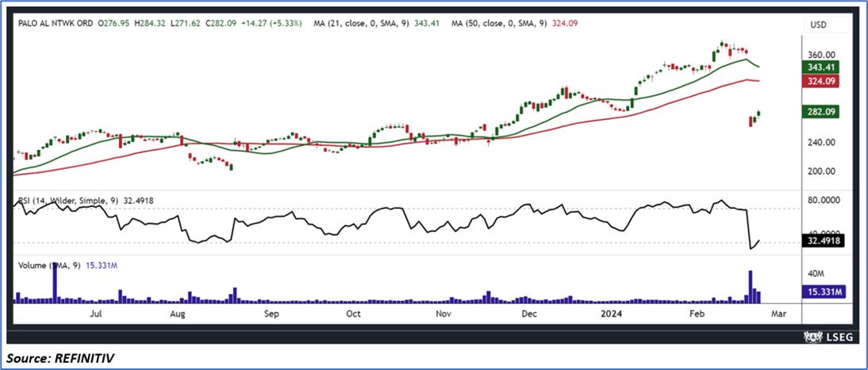Screen dimensions: 868x370
Task: Click the Jul label on time axis
Action: [x=96, y=314]
